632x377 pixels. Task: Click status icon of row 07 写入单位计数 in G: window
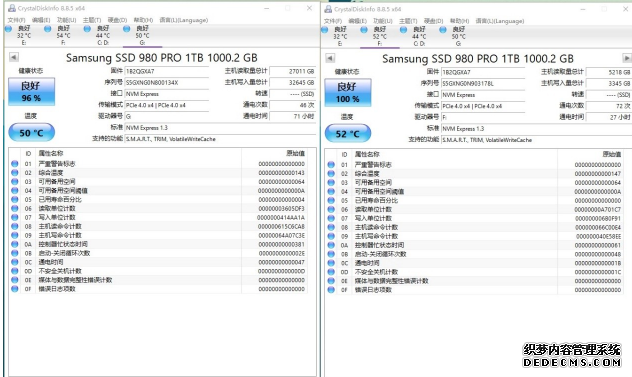click(15, 217)
